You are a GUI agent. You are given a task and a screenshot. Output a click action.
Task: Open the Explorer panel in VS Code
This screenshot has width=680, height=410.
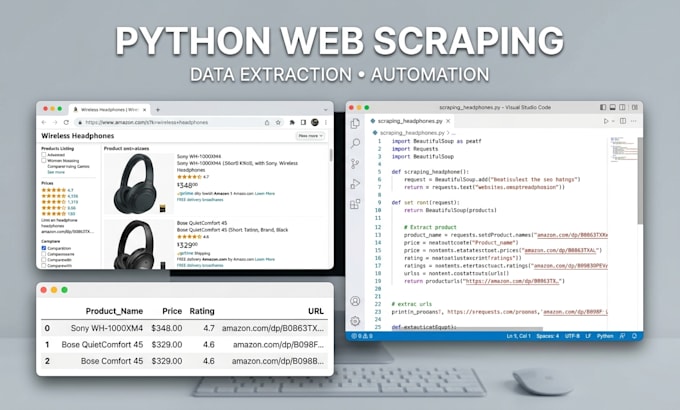click(x=355, y=123)
